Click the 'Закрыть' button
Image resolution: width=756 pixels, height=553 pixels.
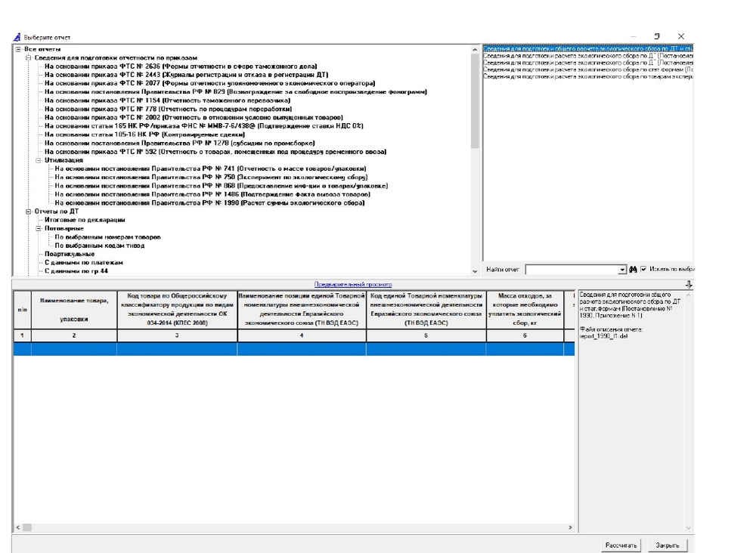click(x=668, y=545)
